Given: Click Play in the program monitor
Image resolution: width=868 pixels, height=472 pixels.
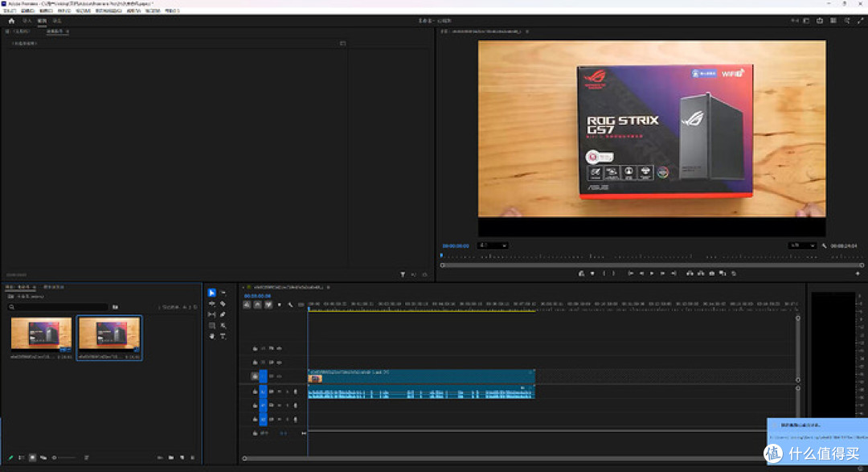Looking at the screenshot, I should click(x=652, y=273).
